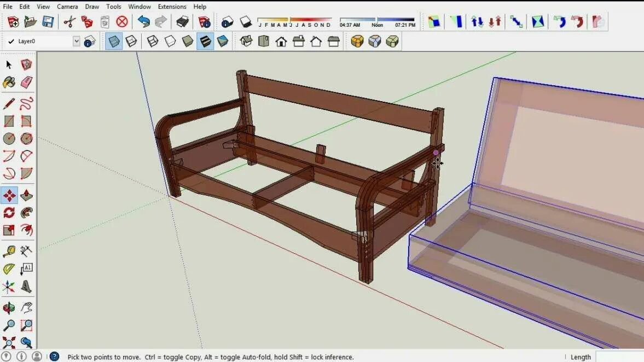Open the Layer0 layer dropdown
This screenshot has height=362, width=644.
[77, 41]
